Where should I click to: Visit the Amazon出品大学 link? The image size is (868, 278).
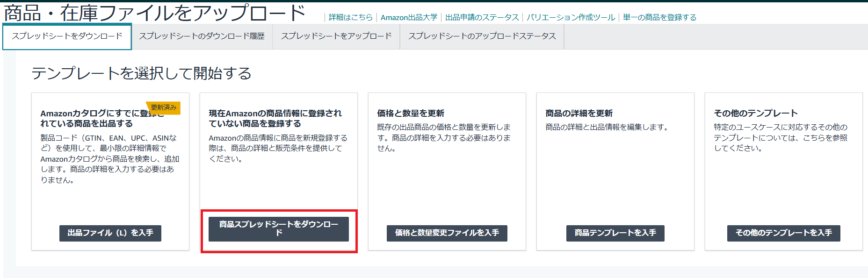(x=409, y=17)
